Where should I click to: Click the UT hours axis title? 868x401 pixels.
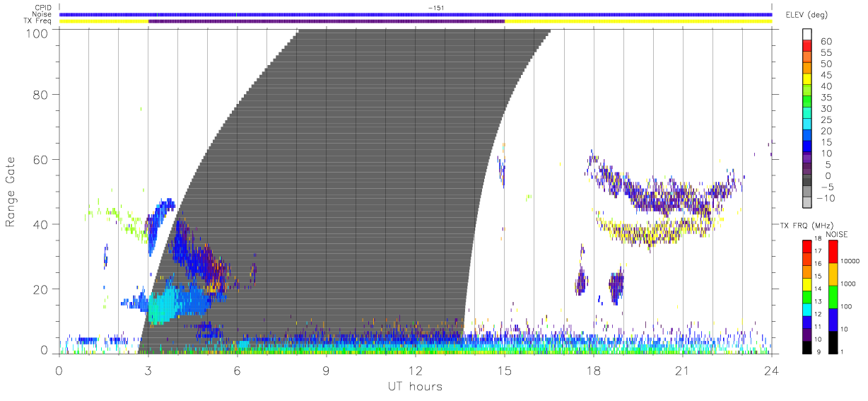(x=416, y=387)
